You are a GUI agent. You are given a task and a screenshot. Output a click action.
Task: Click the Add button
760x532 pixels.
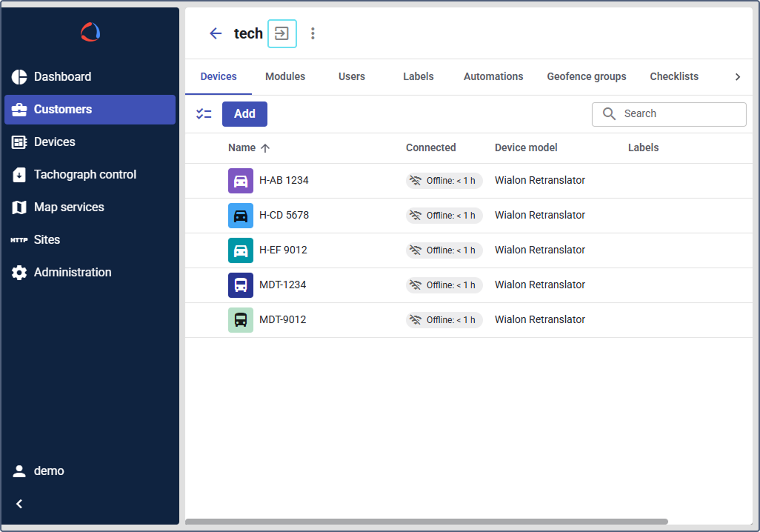(244, 114)
